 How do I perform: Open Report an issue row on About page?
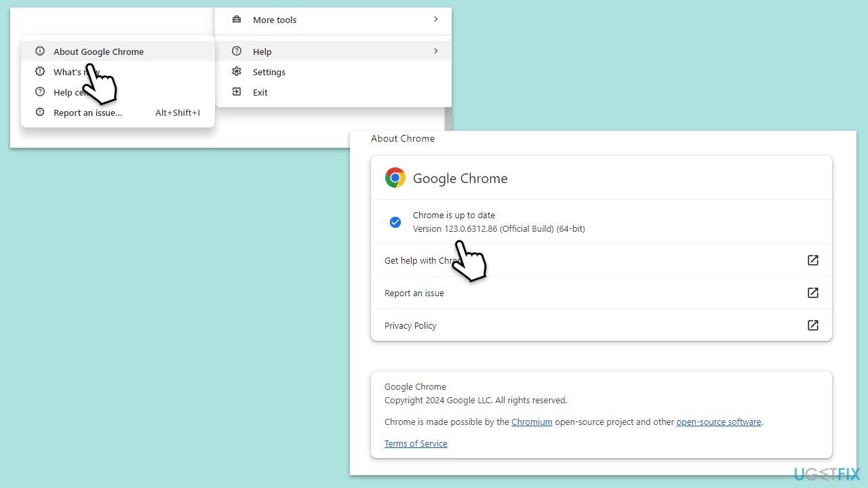tap(601, 293)
